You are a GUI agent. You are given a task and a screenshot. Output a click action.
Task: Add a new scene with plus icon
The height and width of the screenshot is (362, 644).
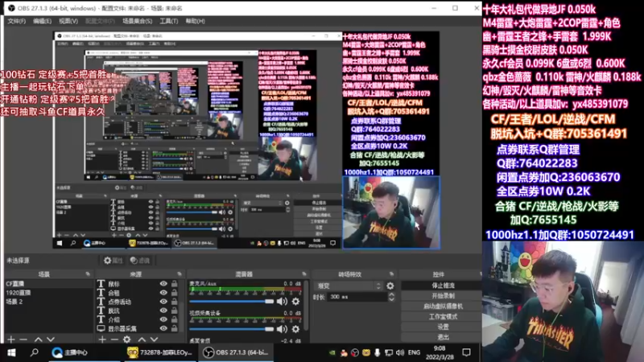[11, 339]
